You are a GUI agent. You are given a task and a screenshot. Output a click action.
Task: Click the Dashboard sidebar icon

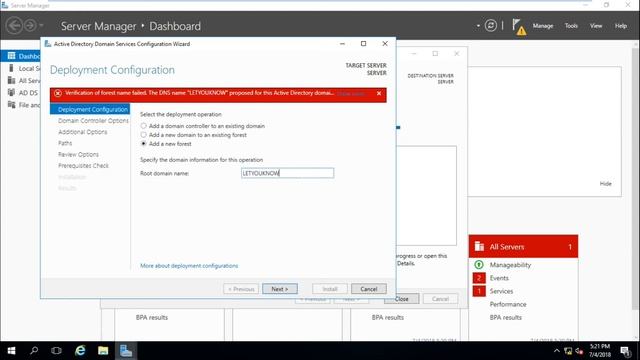(x=11, y=56)
